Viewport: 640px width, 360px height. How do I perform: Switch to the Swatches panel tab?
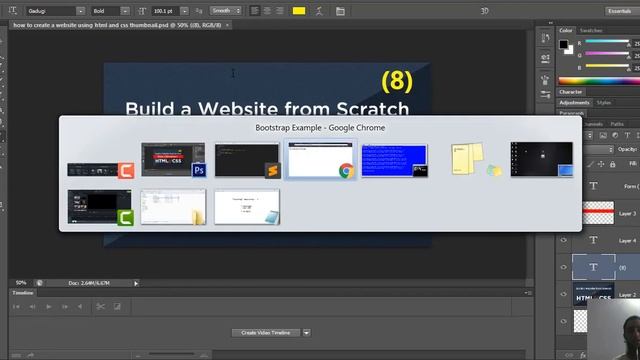click(591, 31)
